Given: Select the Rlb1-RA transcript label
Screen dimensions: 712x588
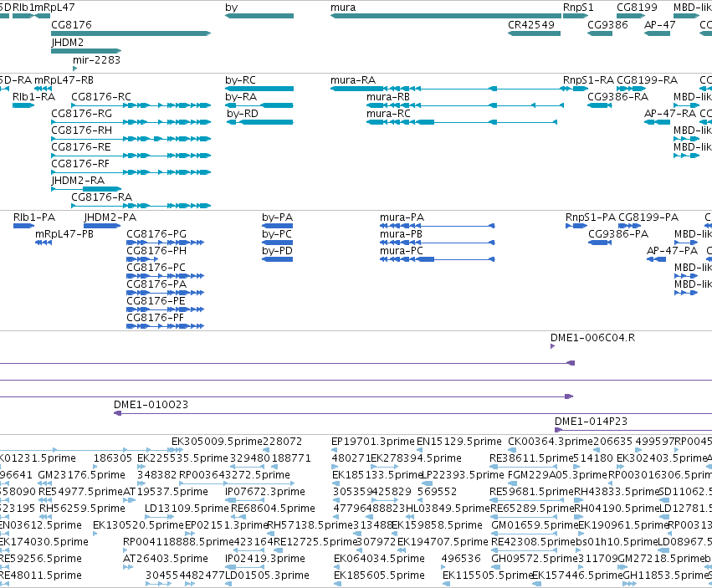Looking at the screenshot, I should (x=34, y=97).
